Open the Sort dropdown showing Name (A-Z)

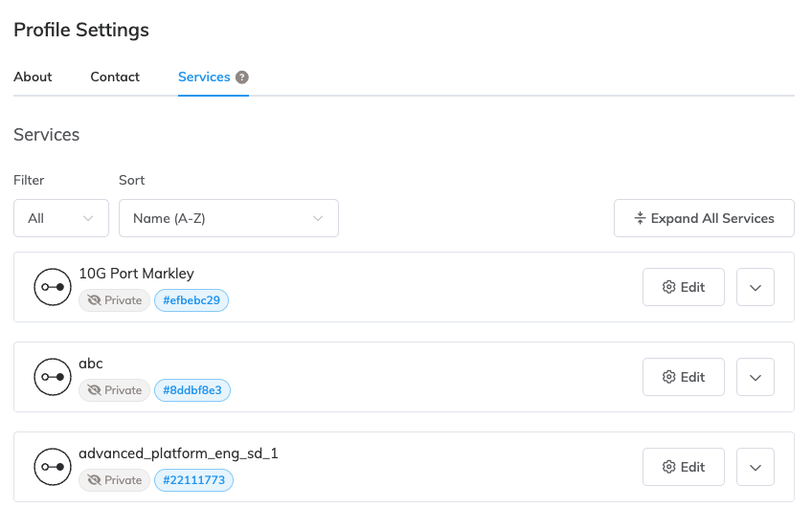point(228,218)
